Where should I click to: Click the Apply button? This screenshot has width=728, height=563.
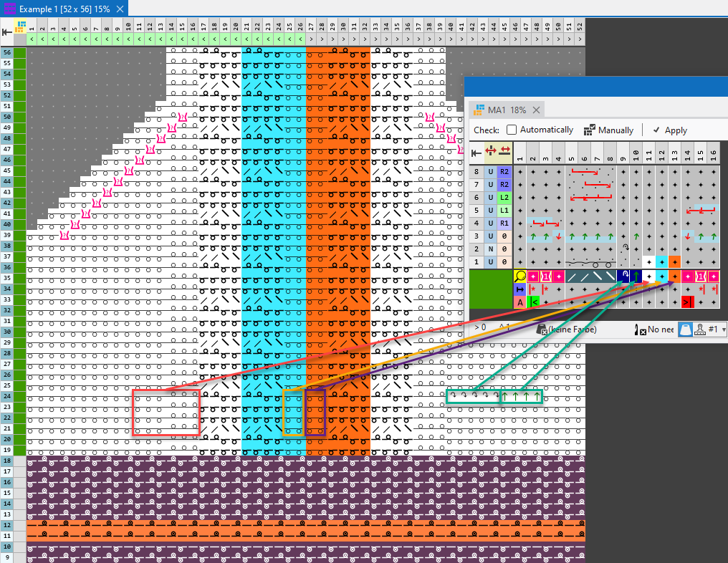tap(669, 130)
